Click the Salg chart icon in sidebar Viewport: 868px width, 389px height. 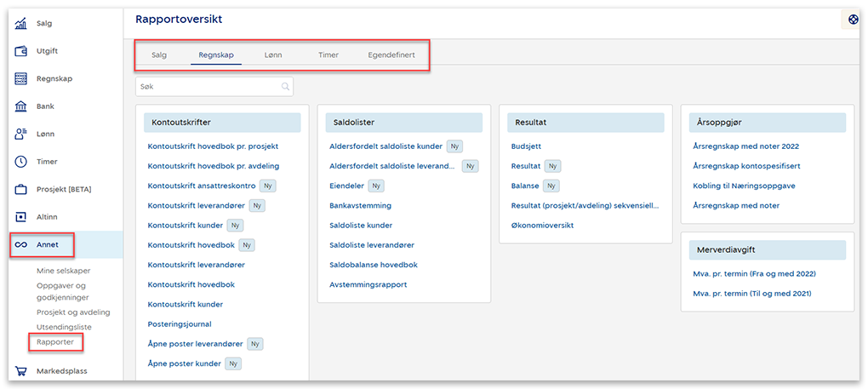[x=22, y=24]
